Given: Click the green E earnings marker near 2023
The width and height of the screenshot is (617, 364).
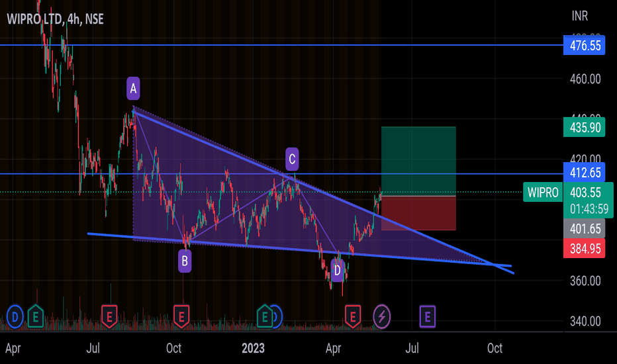Looking at the screenshot, I should tap(265, 316).
